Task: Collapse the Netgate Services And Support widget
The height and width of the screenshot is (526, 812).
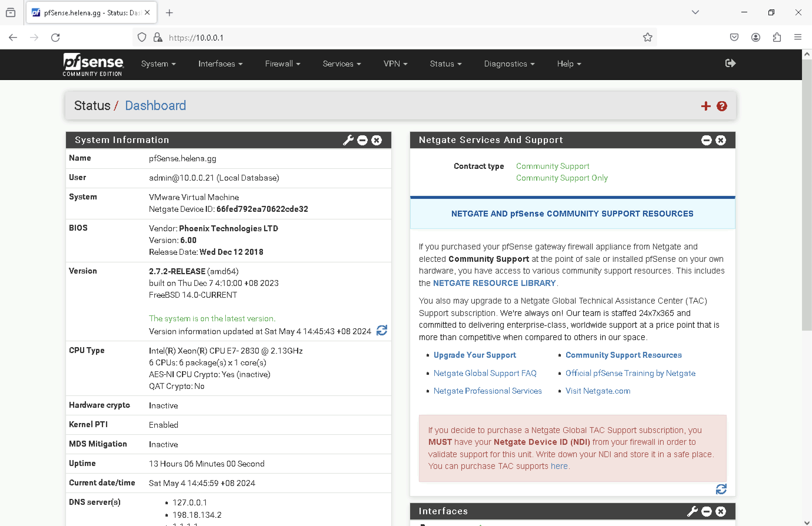Action: (x=706, y=140)
